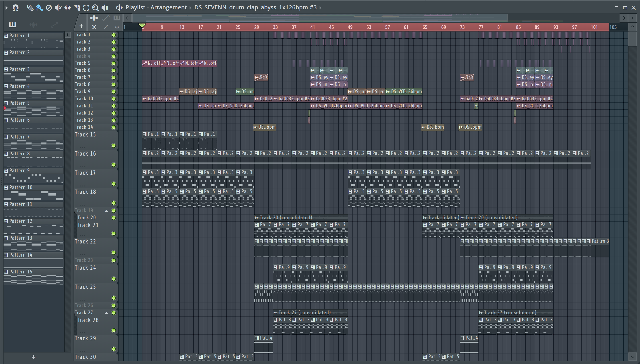Open the Playlist - Arrangement menu
Image resolution: width=640 pixels, height=364 pixels.
point(156,8)
